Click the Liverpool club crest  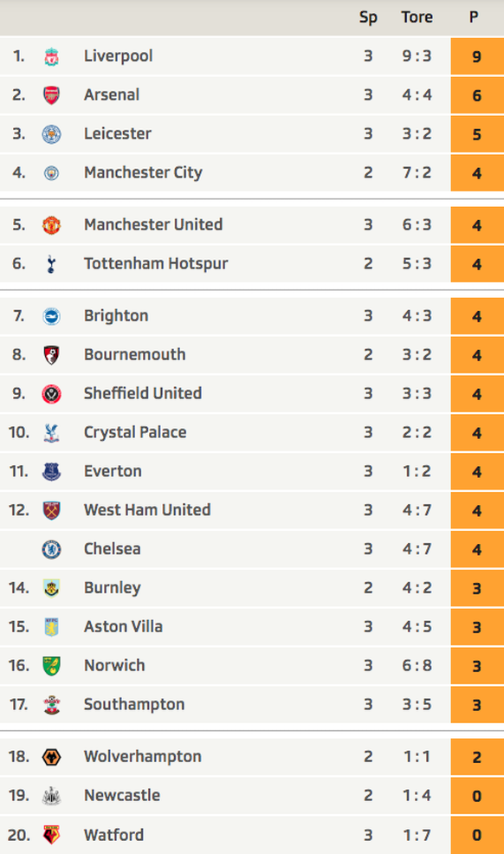[51, 56]
